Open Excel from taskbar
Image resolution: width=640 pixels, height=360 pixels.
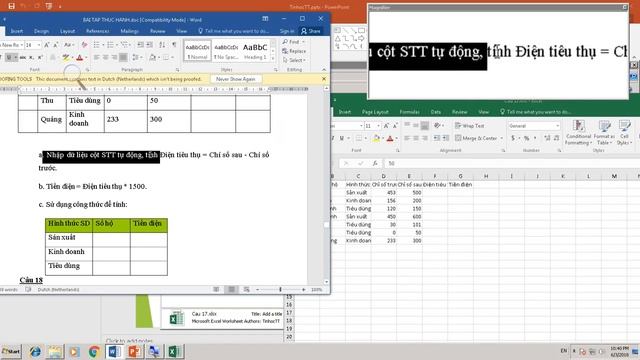pyautogui.click(x=176, y=351)
